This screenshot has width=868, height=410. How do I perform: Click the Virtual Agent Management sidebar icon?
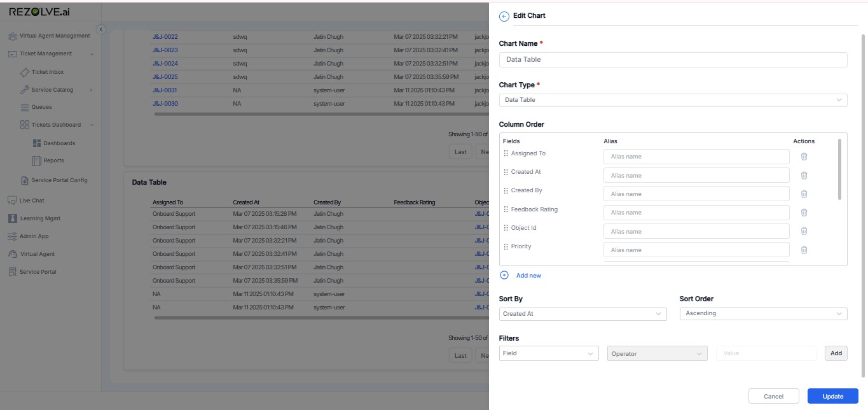pos(12,36)
